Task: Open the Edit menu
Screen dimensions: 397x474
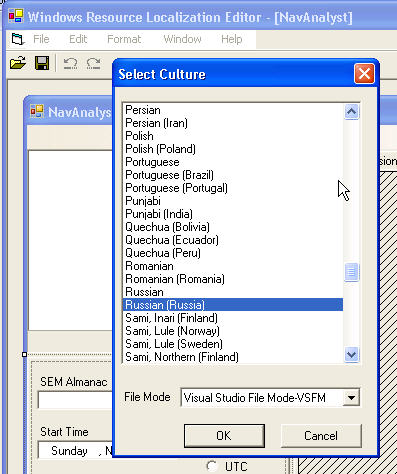Action: pos(78,39)
